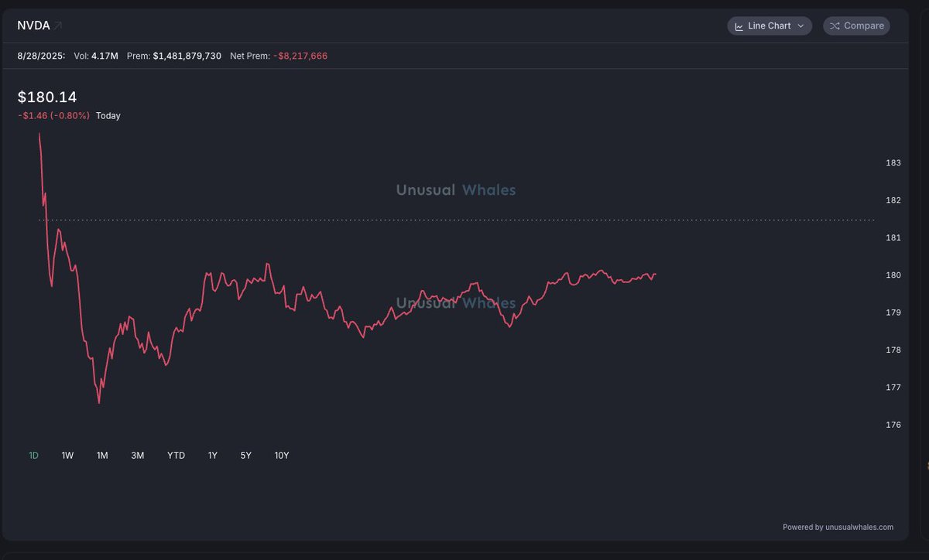This screenshot has width=929, height=560.
Task: Switch to the 1Y time range
Action: pyautogui.click(x=212, y=456)
